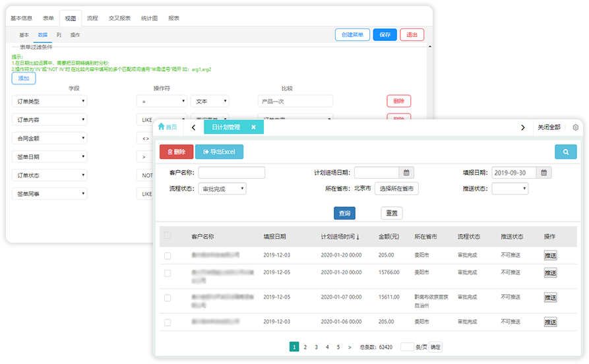
Task: Switch to the 流程 tab
Action: click(x=92, y=18)
